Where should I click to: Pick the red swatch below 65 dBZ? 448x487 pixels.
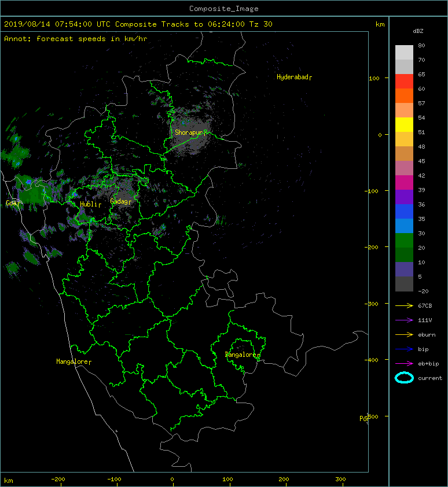click(x=404, y=82)
